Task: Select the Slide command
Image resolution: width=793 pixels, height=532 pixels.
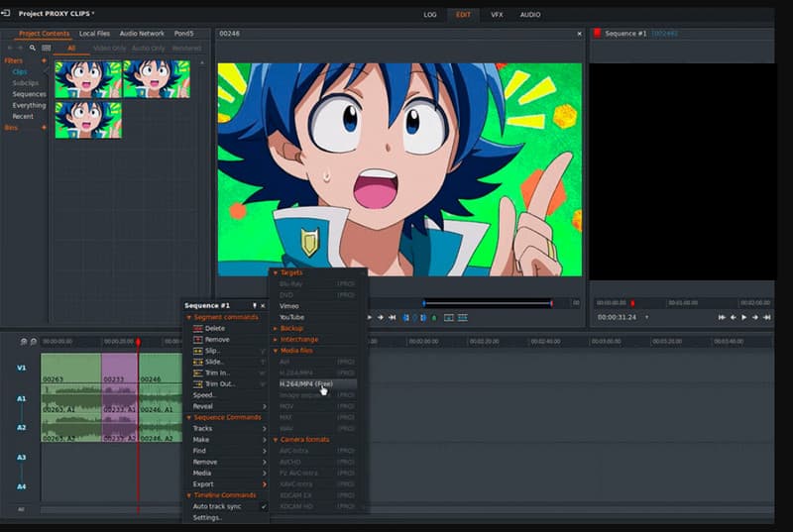Action: tap(214, 362)
